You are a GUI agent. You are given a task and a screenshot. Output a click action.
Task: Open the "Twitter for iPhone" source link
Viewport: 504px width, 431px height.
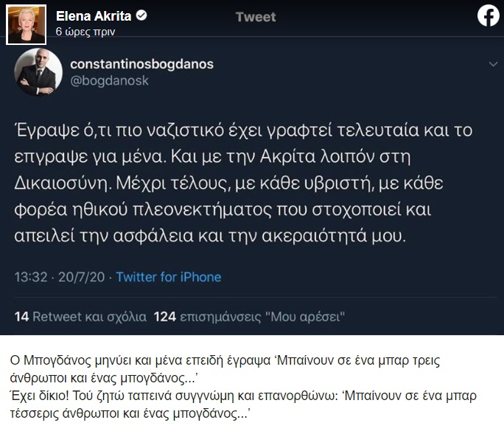[168, 277]
